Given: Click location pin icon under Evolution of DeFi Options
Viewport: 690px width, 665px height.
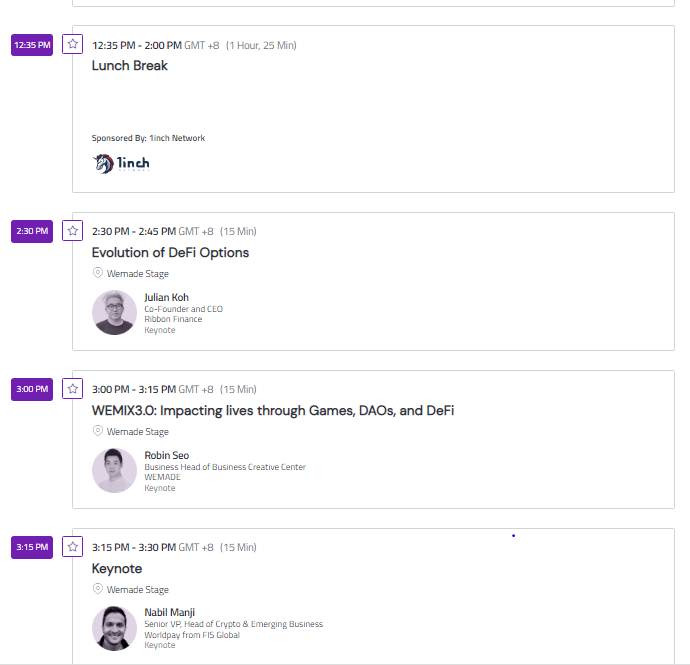Looking at the screenshot, I should [x=98, y=273].
